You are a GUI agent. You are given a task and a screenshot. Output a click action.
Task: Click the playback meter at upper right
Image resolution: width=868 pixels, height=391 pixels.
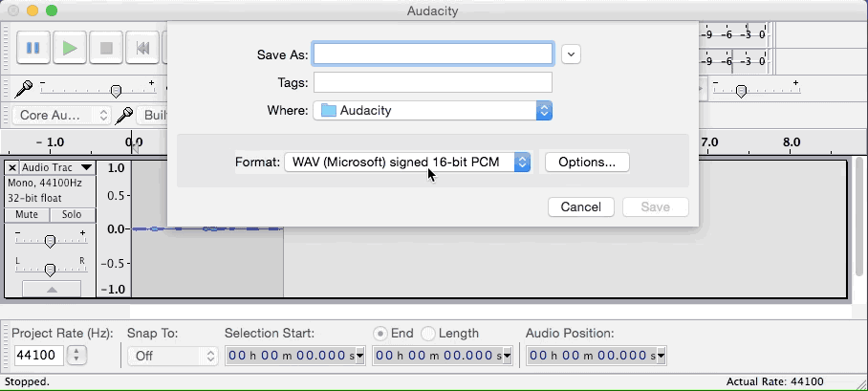tap(733, 34)
